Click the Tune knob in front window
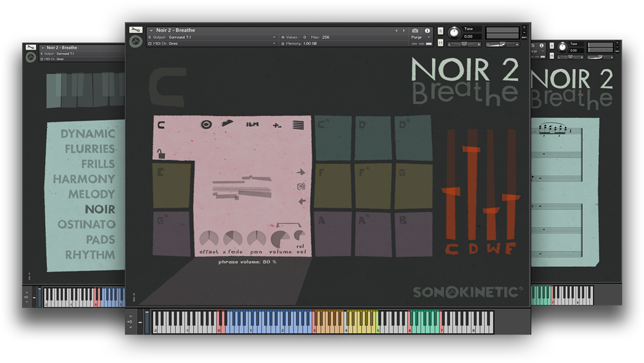Viewport: 644px width, 363px height. coord(454,32)
